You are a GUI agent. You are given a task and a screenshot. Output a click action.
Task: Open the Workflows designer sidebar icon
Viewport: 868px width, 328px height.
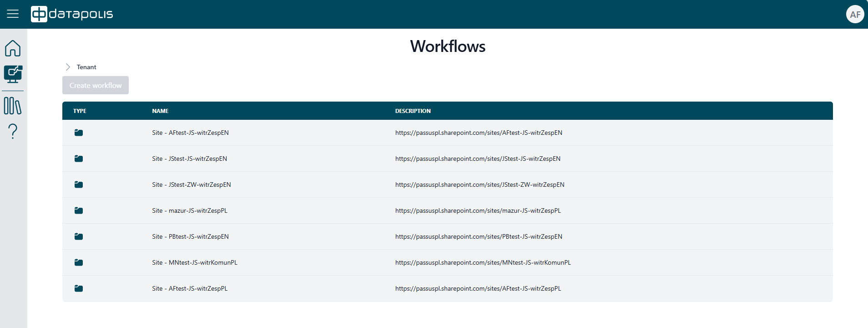[x=13, y=74]
